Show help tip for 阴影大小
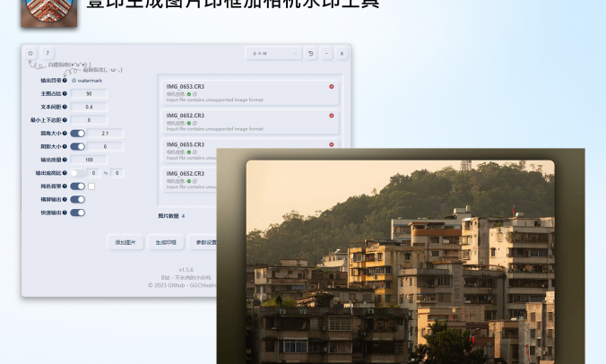The width and height of the screenshot is (606, 364). tap(65, 146)
